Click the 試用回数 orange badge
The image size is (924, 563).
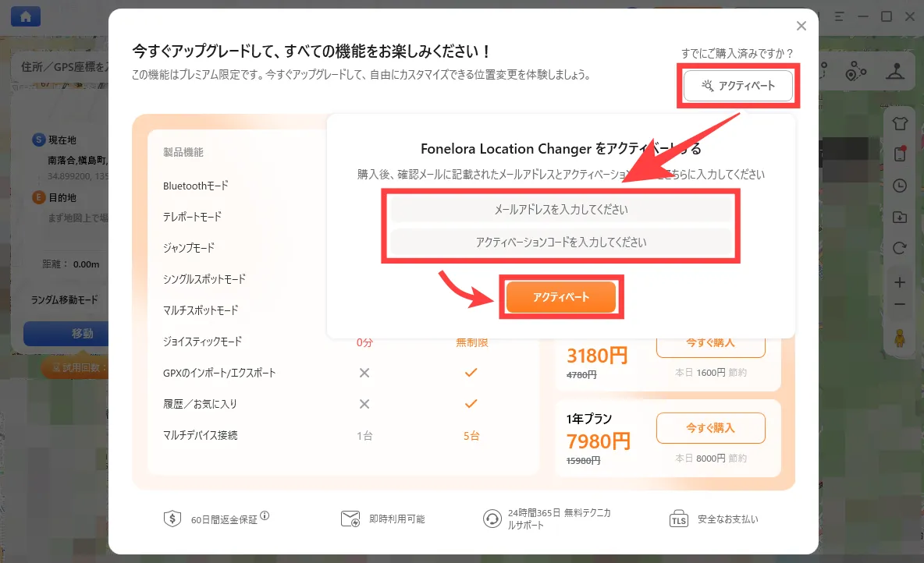(x=76, y=367)
